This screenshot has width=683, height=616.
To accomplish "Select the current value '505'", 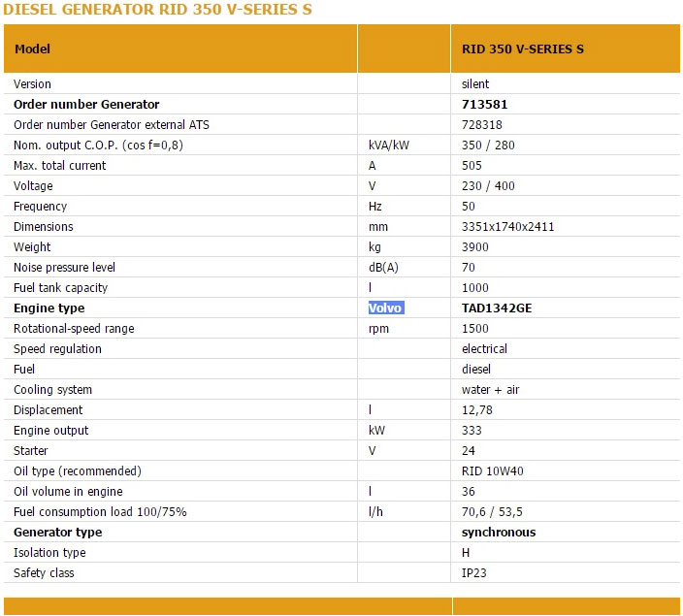I will pyautogui.click(x=472, y=166).
